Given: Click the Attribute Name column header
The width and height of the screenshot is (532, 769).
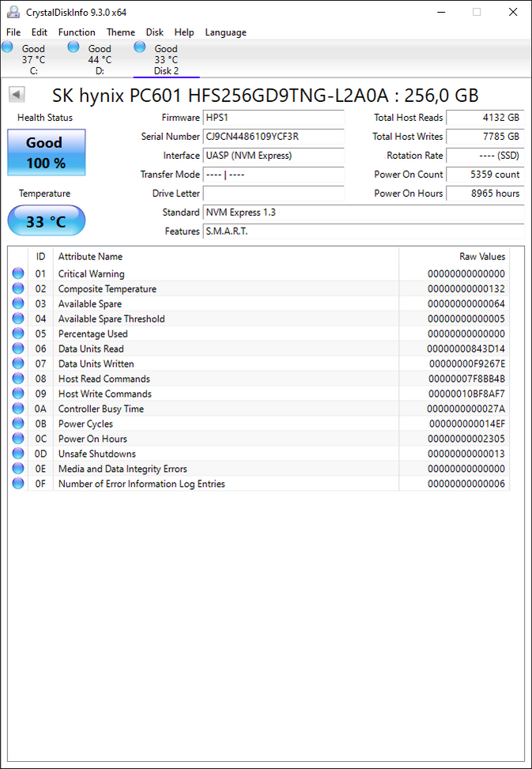Looking at the screenshot, I should [x=90, y=256].
